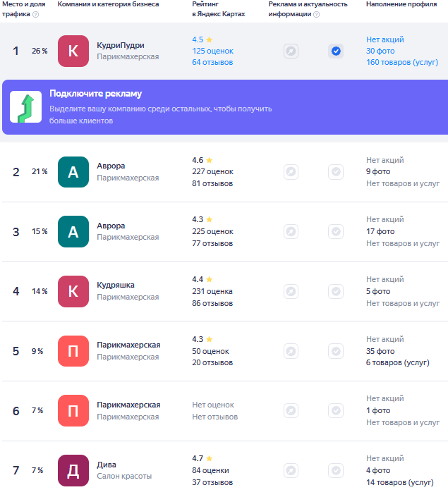Click the advertising icon in Кудряшка row
Viewport: 448px width, 497px height.
(291, 291)
